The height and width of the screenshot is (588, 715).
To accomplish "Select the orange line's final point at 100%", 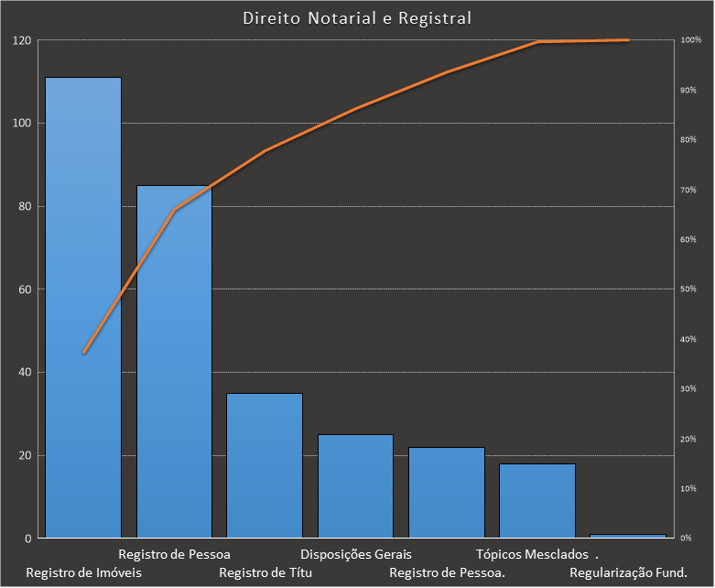I will pyautogui.click(x=628, y=40).
